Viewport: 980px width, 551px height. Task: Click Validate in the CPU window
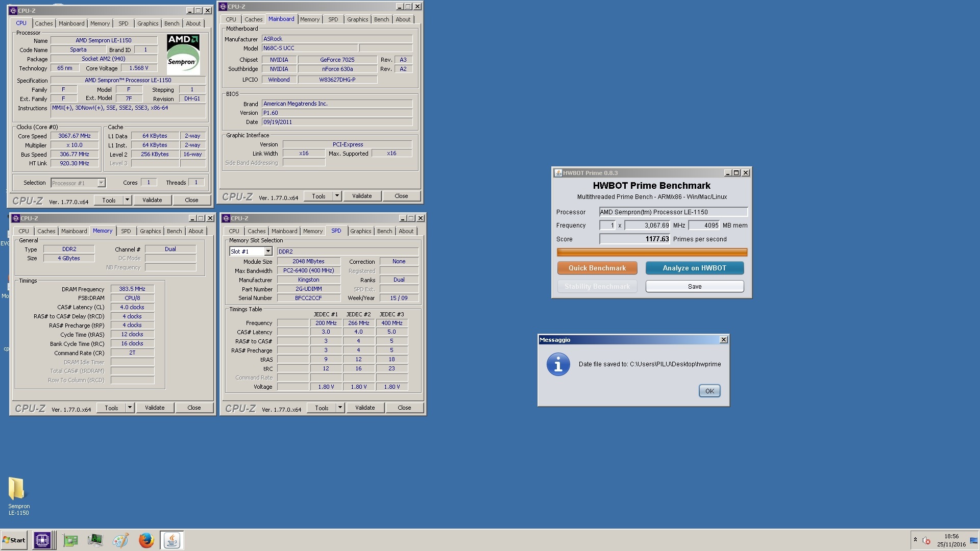pos(152,200)
